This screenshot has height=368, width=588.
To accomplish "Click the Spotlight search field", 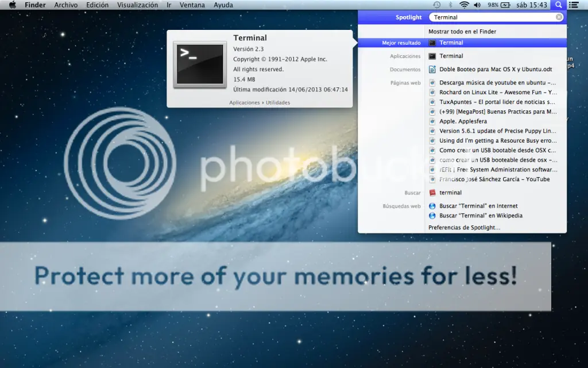I will (496, 17).
